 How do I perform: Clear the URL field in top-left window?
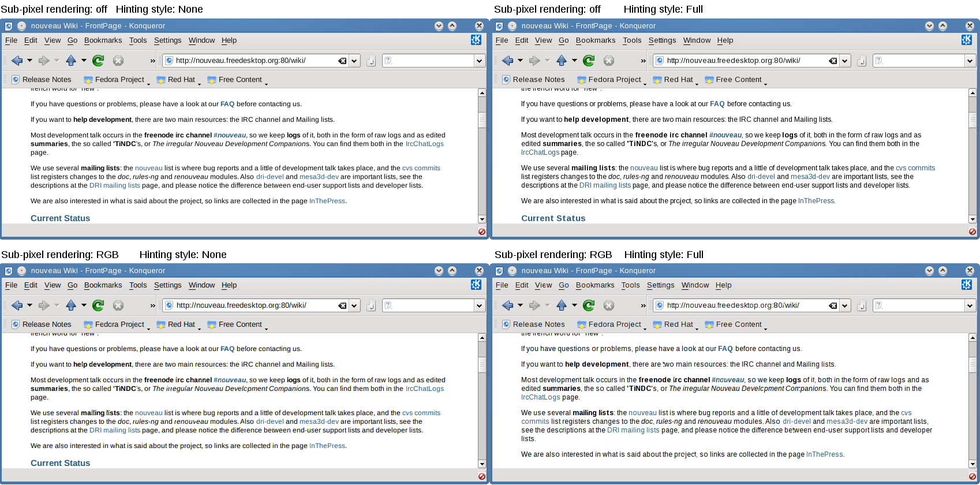[342, 61]
